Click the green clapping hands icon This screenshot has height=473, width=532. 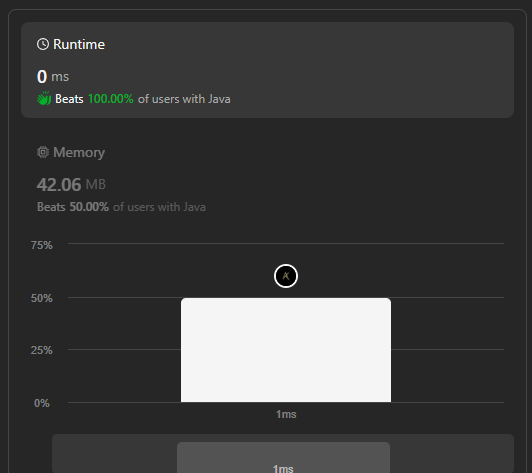click(x=44, y=98)
